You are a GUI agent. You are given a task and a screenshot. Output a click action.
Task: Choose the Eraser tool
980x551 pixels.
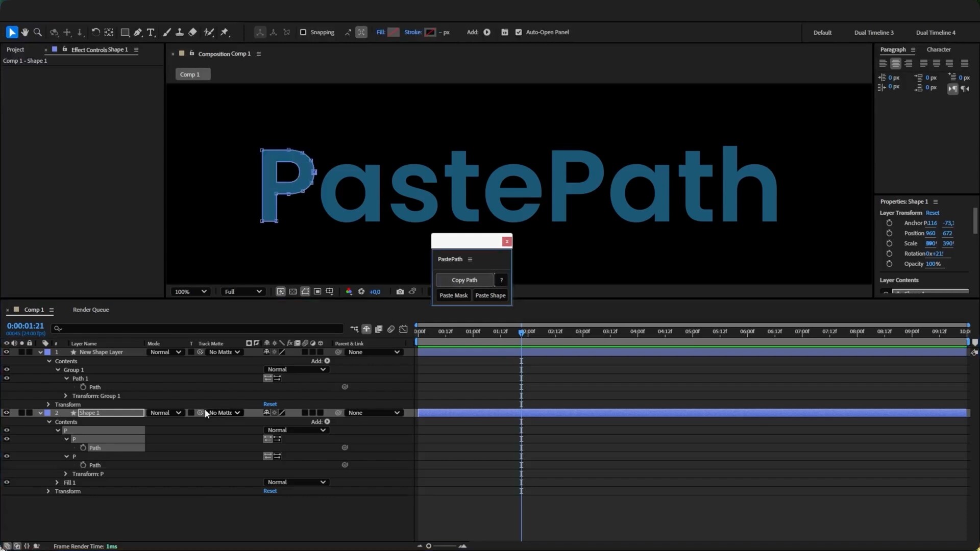coord(192,32)
